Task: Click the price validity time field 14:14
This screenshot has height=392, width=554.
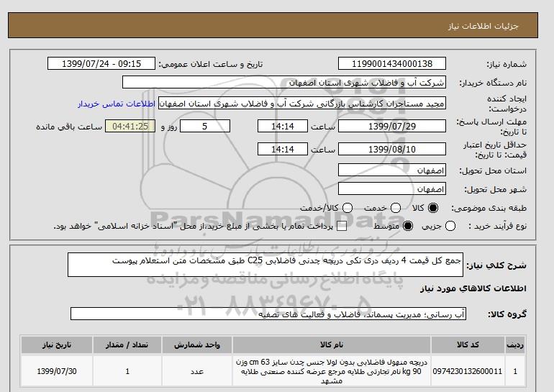Action: point(283,149)
